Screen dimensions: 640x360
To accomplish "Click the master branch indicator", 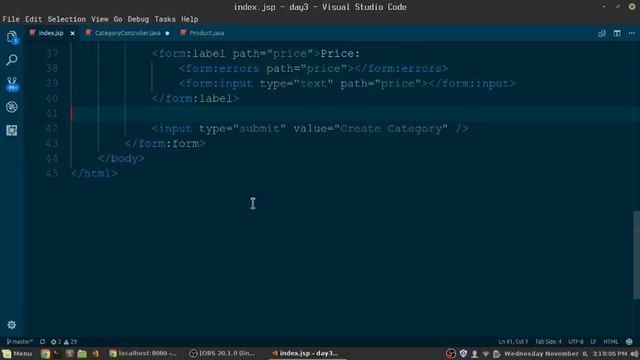I will pos(19,342).
